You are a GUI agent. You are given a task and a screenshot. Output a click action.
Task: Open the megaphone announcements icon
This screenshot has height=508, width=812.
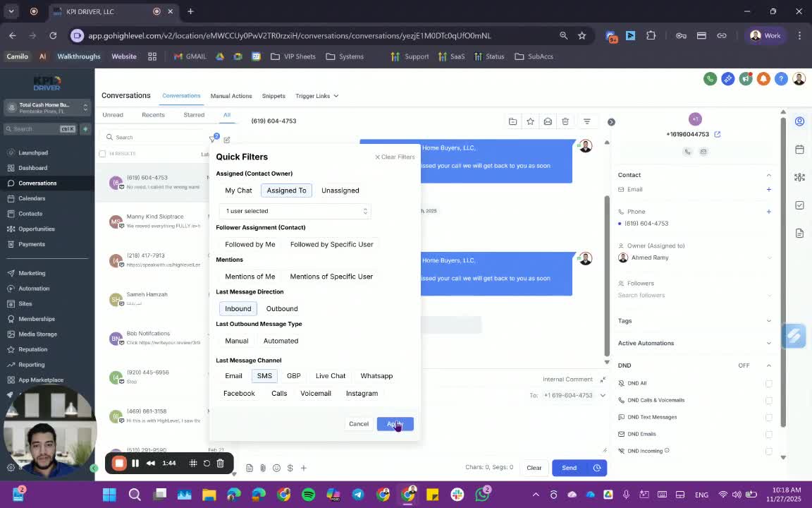(x=746, y=79)
